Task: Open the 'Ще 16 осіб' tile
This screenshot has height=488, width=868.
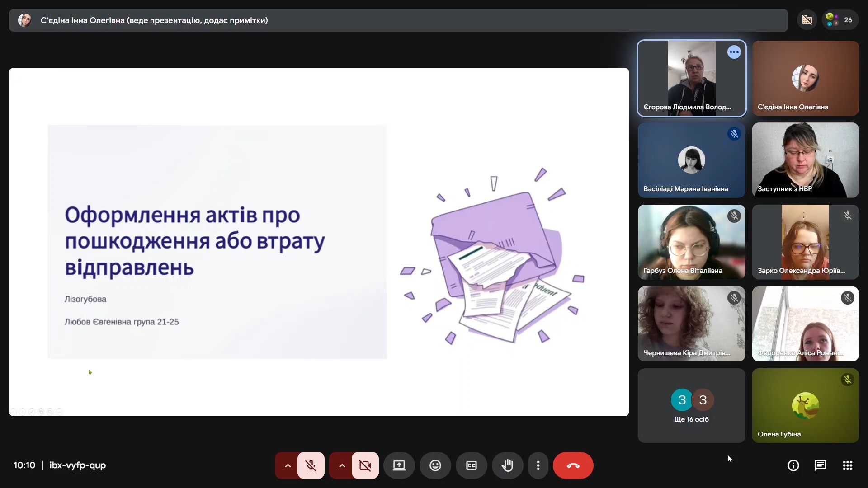Action: click(691, 405)
